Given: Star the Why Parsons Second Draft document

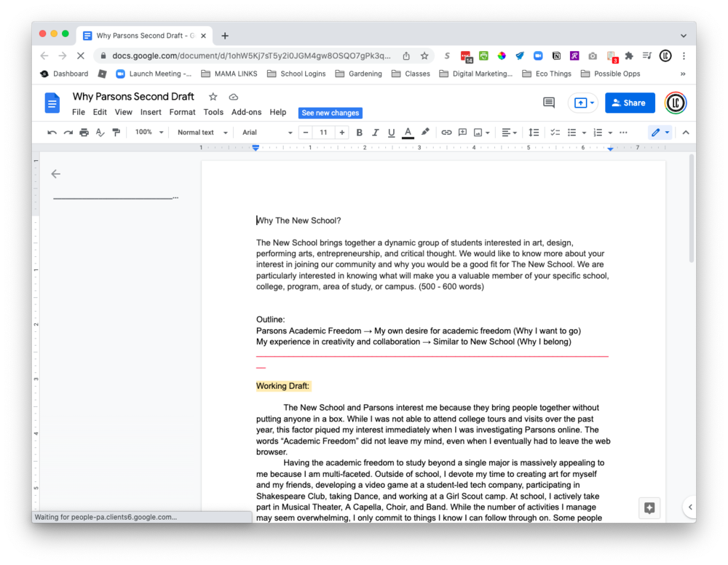Looking at the screenshot, I should (x=213, y=97).
